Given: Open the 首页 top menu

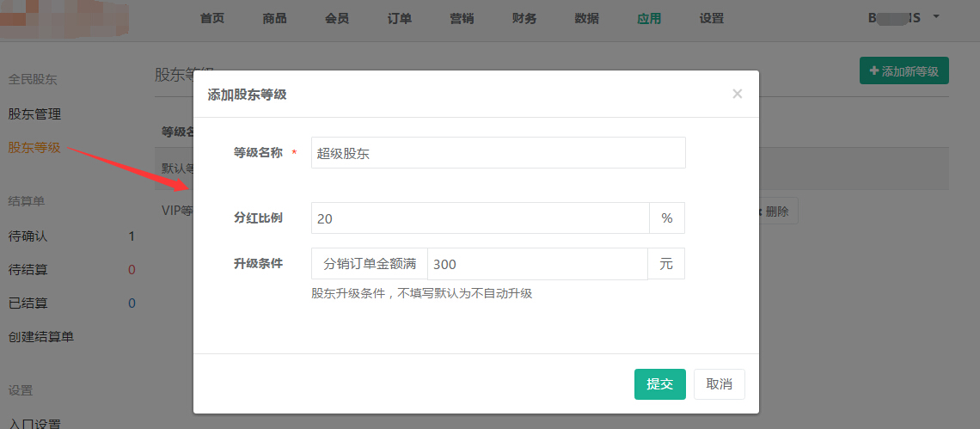Looking at the screenshot, I should pos(212,19).
